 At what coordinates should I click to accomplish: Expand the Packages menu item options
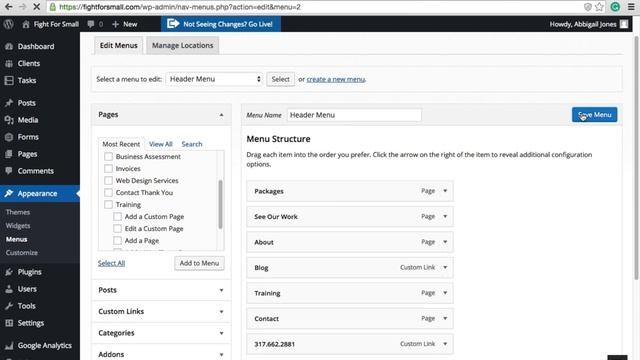pos(445,191)
